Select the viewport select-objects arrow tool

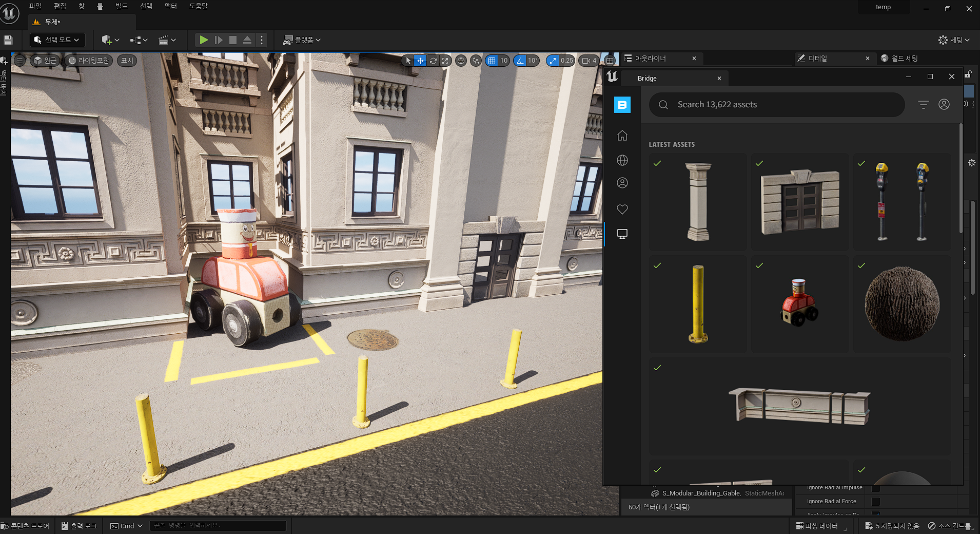408,61
